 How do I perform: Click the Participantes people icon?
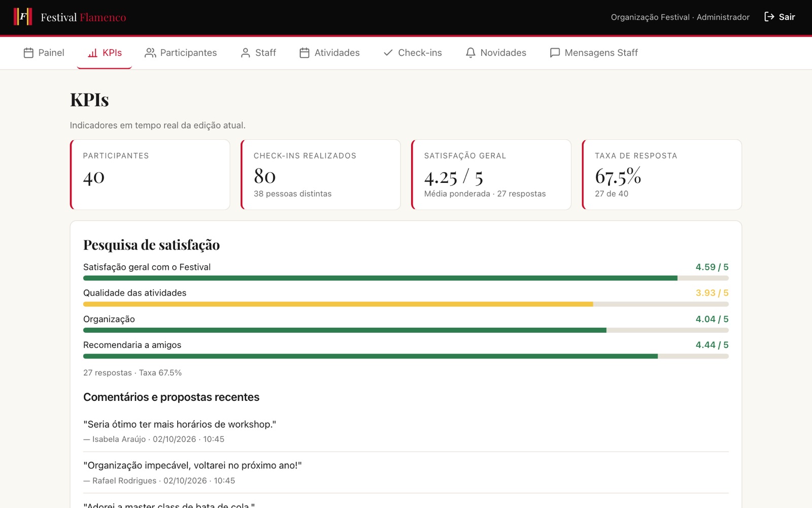(150, 53)
